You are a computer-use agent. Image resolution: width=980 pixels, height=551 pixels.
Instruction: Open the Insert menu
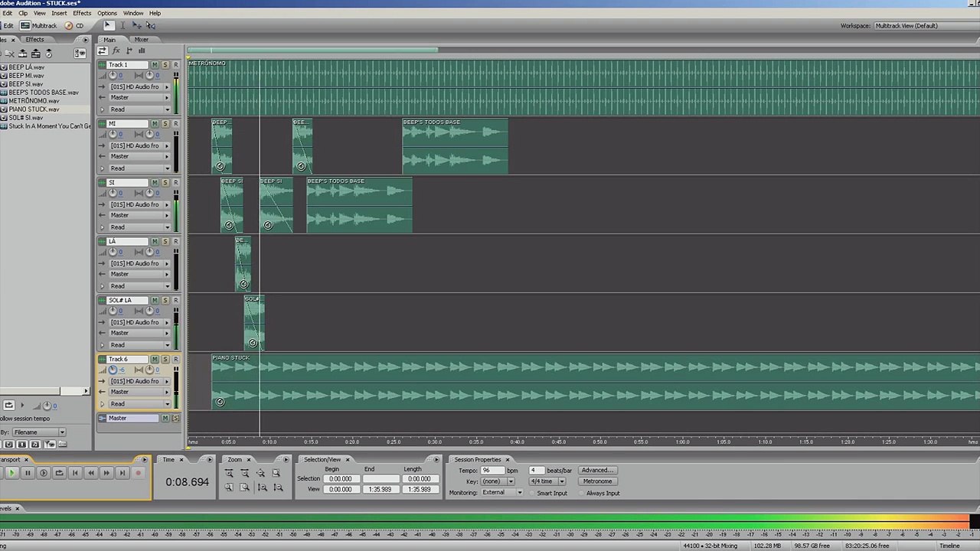pyautogui.click(x=59, y=13)
